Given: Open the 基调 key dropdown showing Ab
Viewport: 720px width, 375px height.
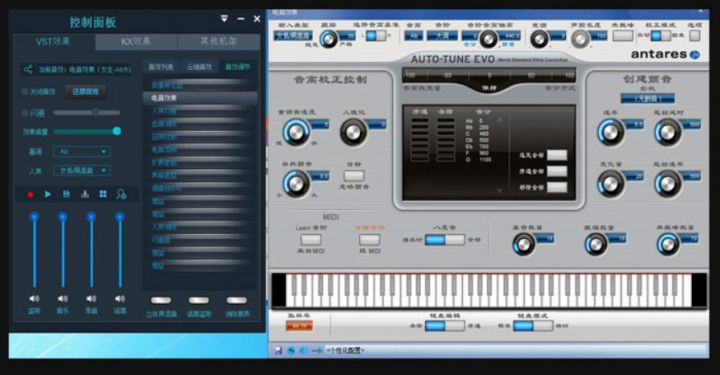Looking at the screenshot, I should point(82,151).
